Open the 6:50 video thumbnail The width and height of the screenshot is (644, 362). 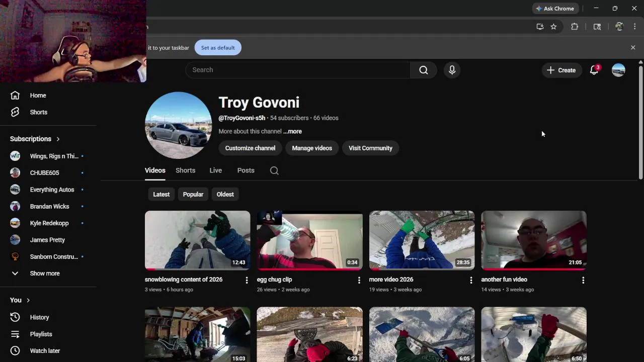[x=534, y=334]
